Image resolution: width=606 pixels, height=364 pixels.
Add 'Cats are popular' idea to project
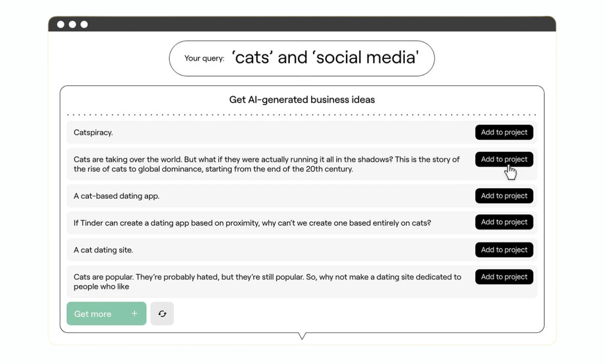pyautogui.click(x=504, y=277)
